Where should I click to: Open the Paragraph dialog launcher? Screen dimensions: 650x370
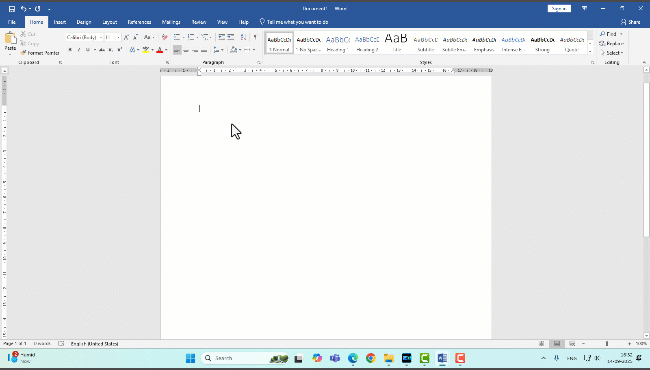point(259,63)
